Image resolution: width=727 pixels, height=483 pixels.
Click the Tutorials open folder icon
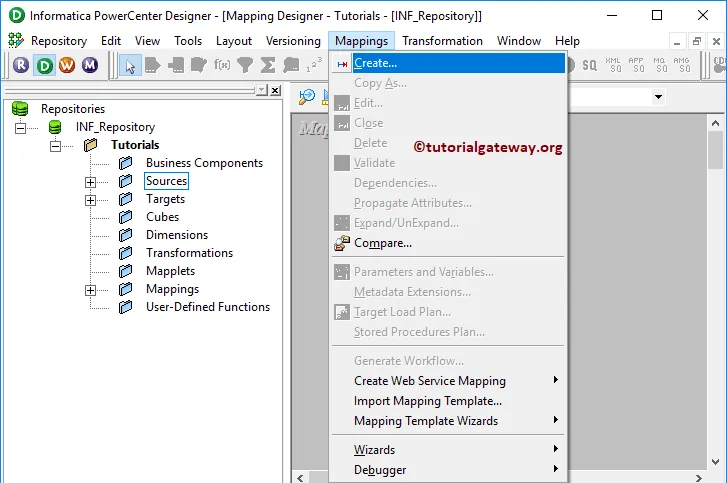coord(90,145)
